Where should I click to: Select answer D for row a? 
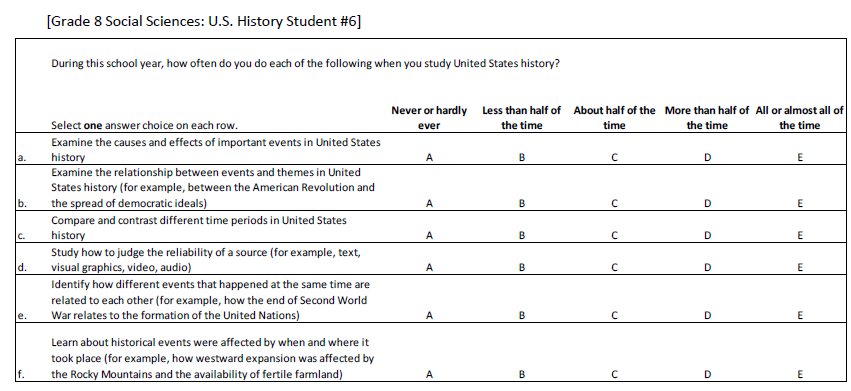707,157
